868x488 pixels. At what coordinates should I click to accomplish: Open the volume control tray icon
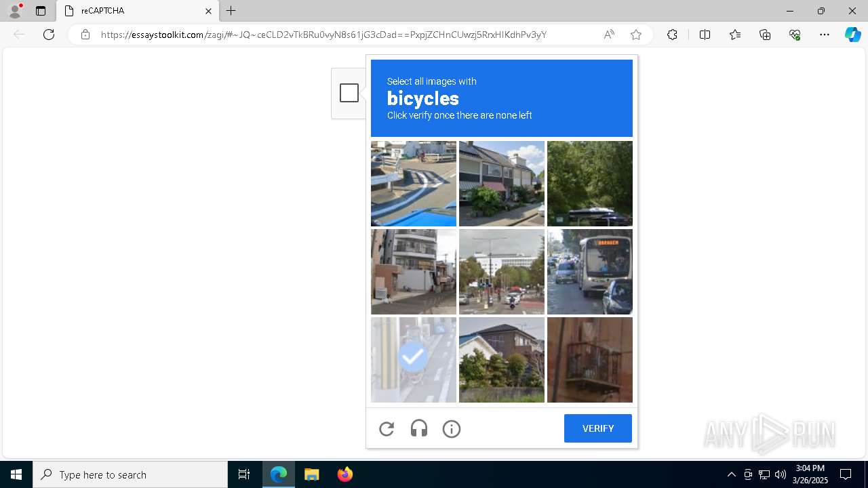point(781,474)
